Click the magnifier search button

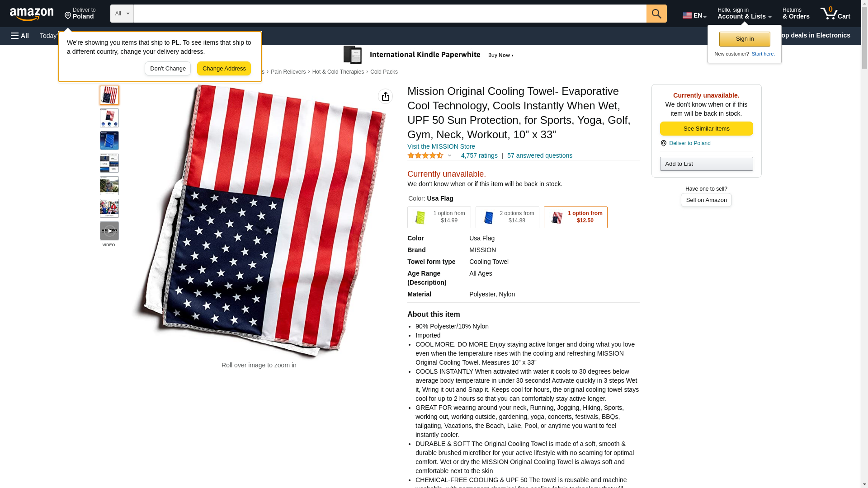coord(656,14)
